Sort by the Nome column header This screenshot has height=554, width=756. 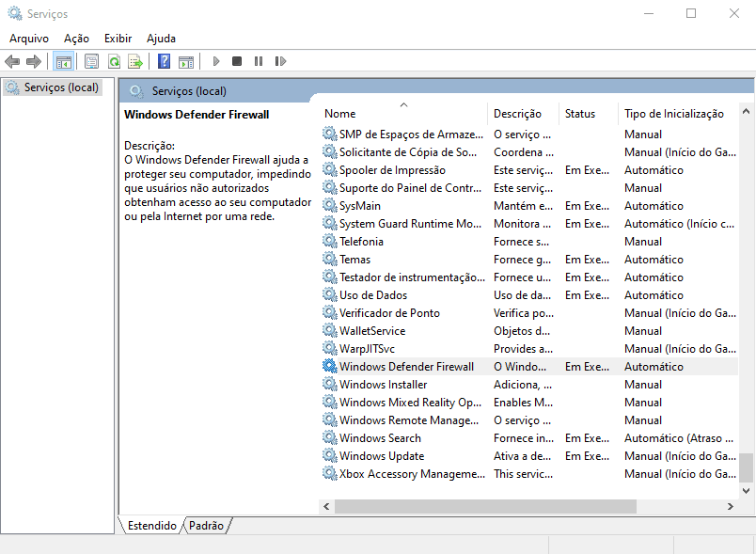click(403, 113)
